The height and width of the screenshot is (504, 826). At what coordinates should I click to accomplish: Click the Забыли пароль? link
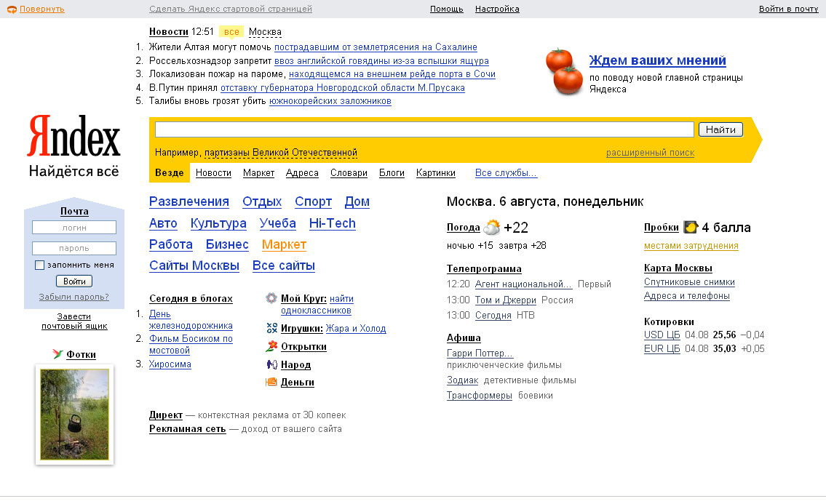click(x=74, y=297)
